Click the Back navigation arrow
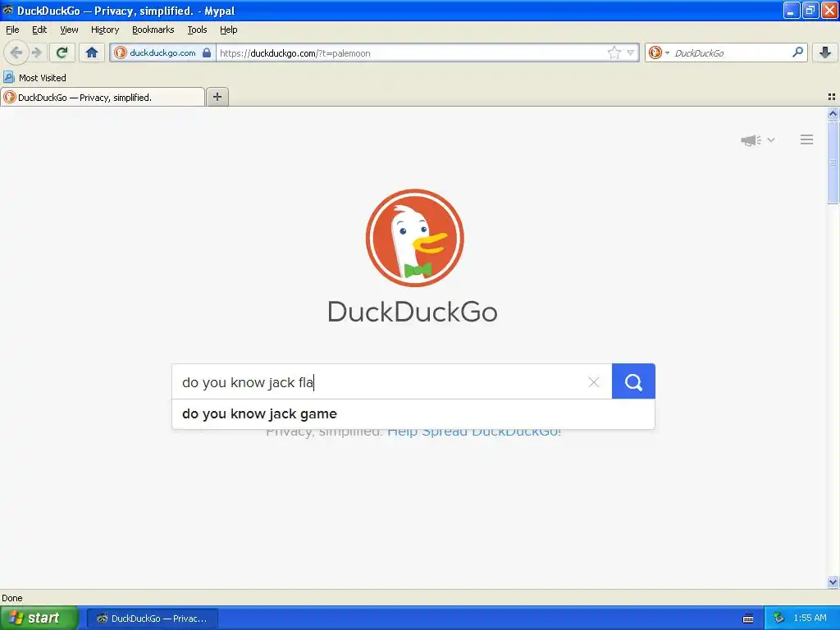The width and height of the screenshot is (840, 630). coord(16,52)
